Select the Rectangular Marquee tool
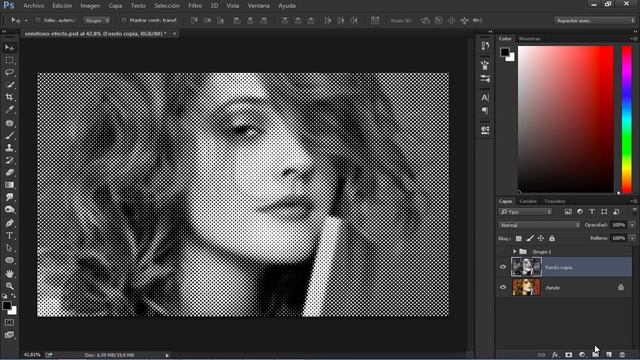This screenshot has width=640, height=360. click(9, 60)
